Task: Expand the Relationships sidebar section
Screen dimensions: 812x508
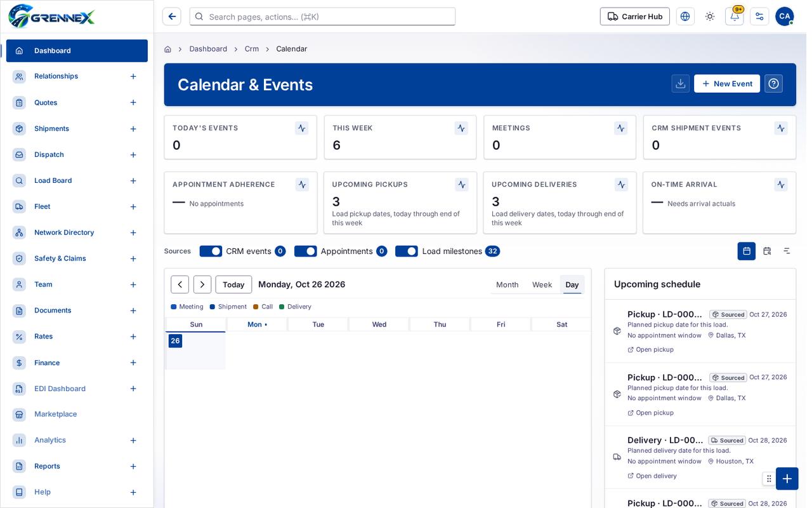Action: click(133, 76)
